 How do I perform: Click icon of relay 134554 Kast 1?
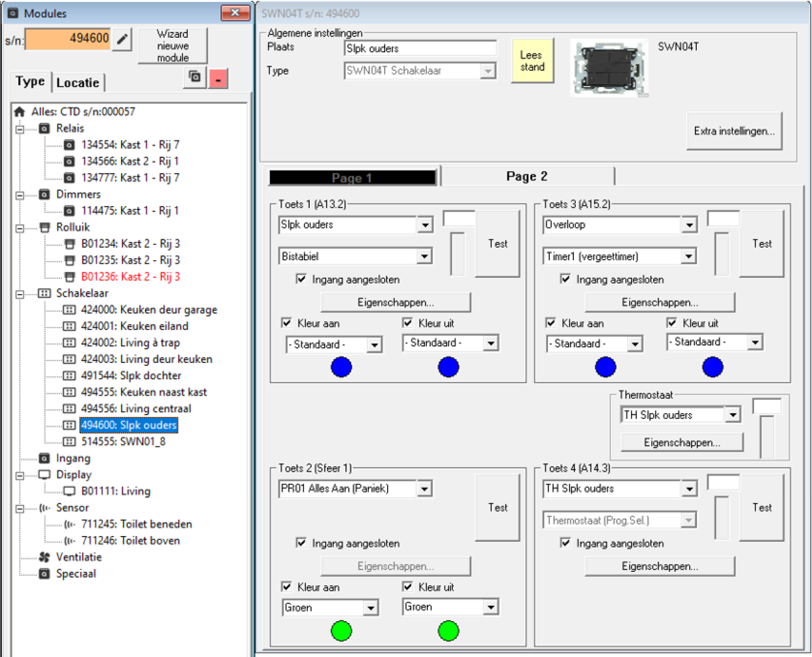pyautogui.click(x=69, y=144)
